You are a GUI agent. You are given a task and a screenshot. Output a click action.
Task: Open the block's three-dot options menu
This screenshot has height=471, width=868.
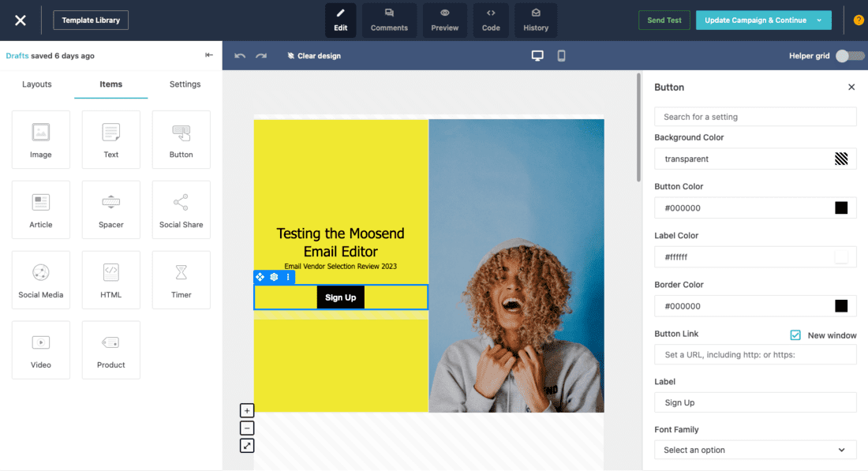pos(288,277)
